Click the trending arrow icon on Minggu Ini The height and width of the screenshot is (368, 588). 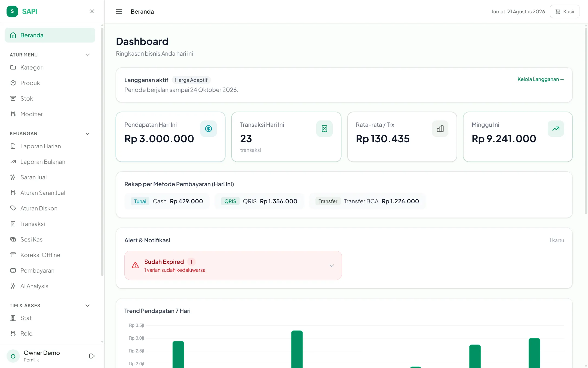[x=556, y=129]
